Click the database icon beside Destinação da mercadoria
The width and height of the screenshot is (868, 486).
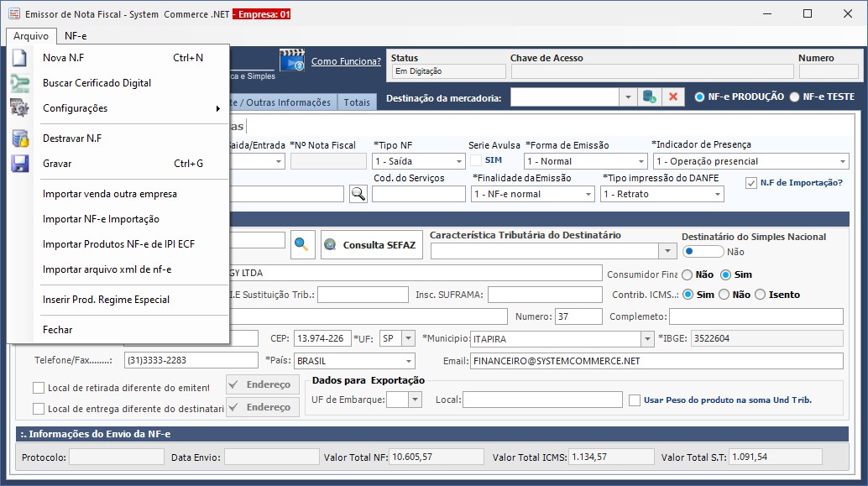(650, 97)
